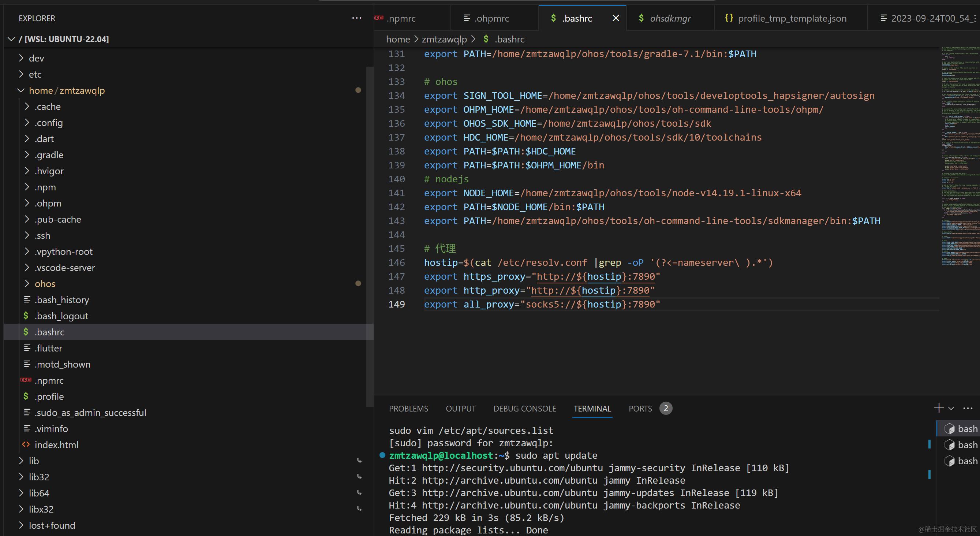The width and height of the screenshot is (980, 536).
Task: Click the editor minimap code overview
Action: [x=959, y=152]
